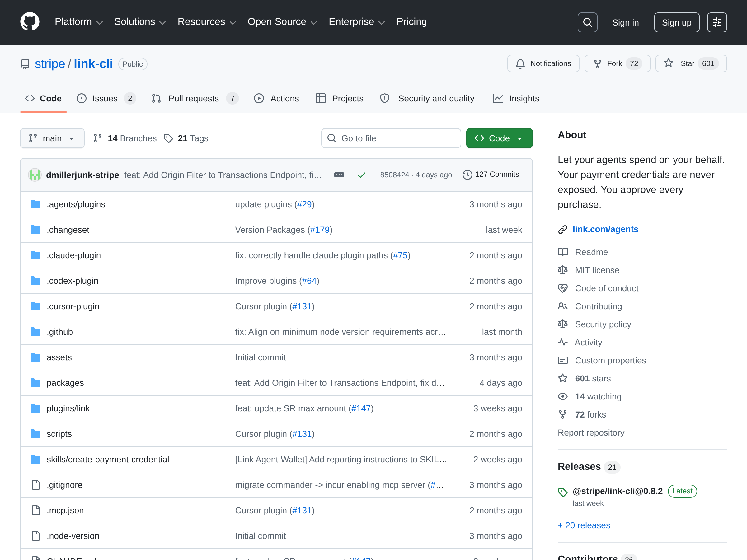Open pull request #147 in plugins/link row
Screen dimensions: 747x560
click(361, 408)
